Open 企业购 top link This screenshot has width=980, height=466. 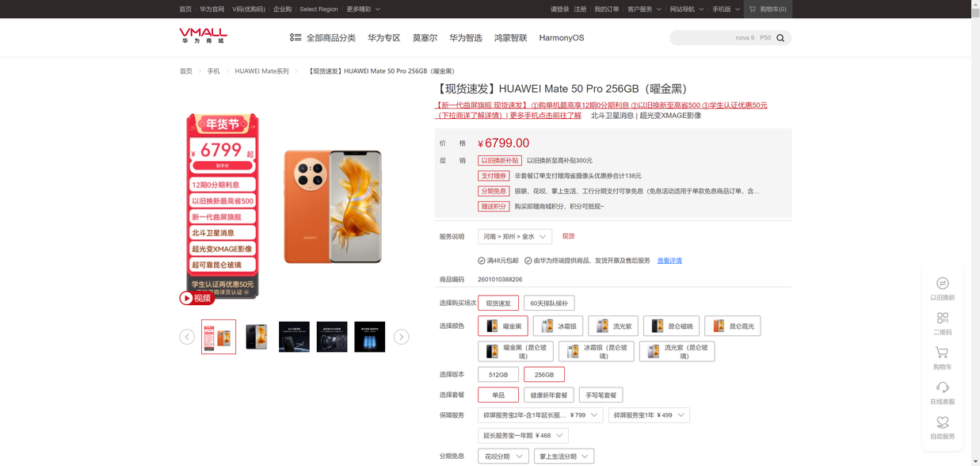click(282, 10)
